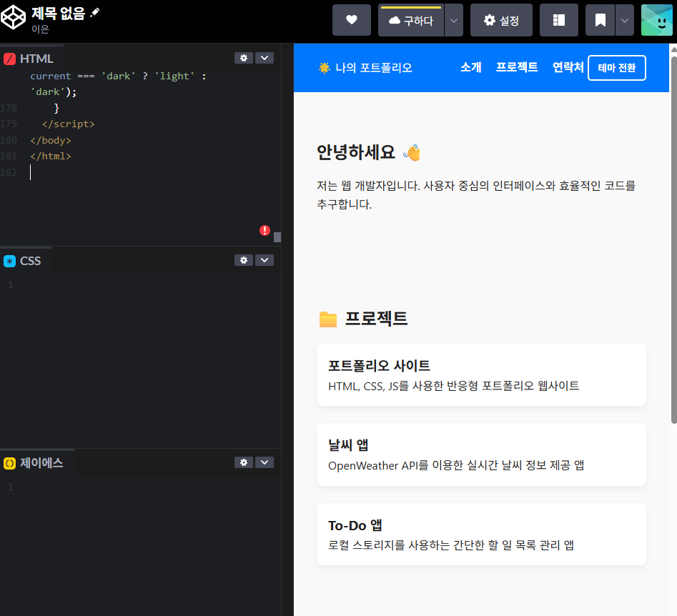Viewport: 677px width, 616px height.
Task: Click the bookmark pin icon
Action: tap(600, 20)
